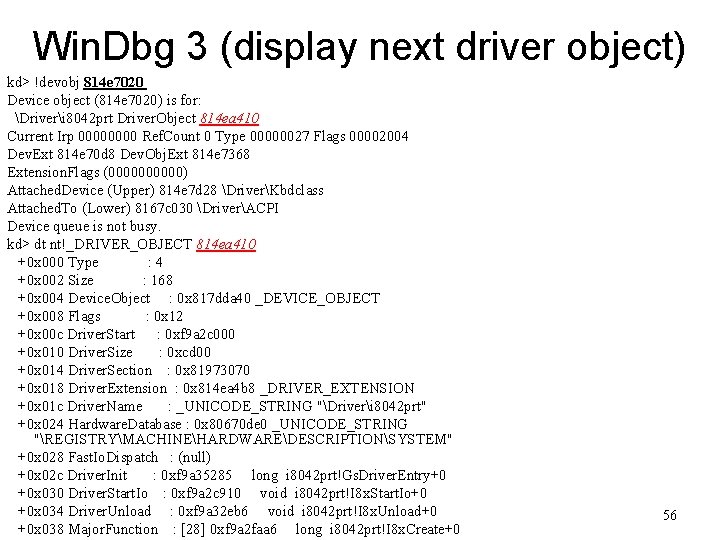The width and height of the screenshot is (720, 540).
Task: Click the '+0x038 MajorFunction : [28]' i8042prt!I8xCreate+0 line
Action: 239,529
